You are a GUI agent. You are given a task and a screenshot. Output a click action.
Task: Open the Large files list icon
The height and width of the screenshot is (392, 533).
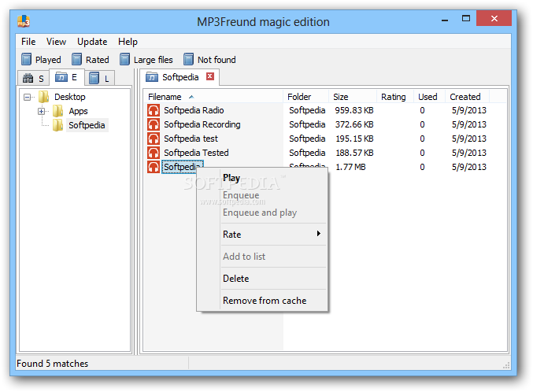(x=124, y=60)
